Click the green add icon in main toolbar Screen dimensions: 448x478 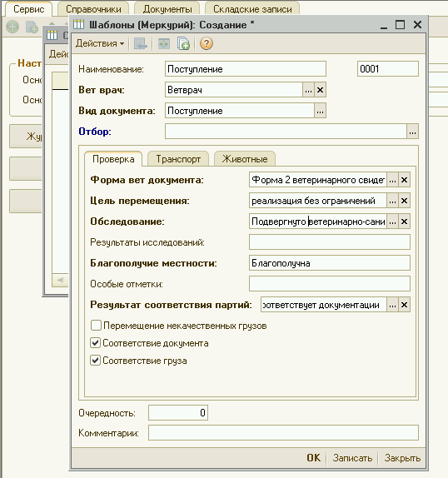[12, 27]
